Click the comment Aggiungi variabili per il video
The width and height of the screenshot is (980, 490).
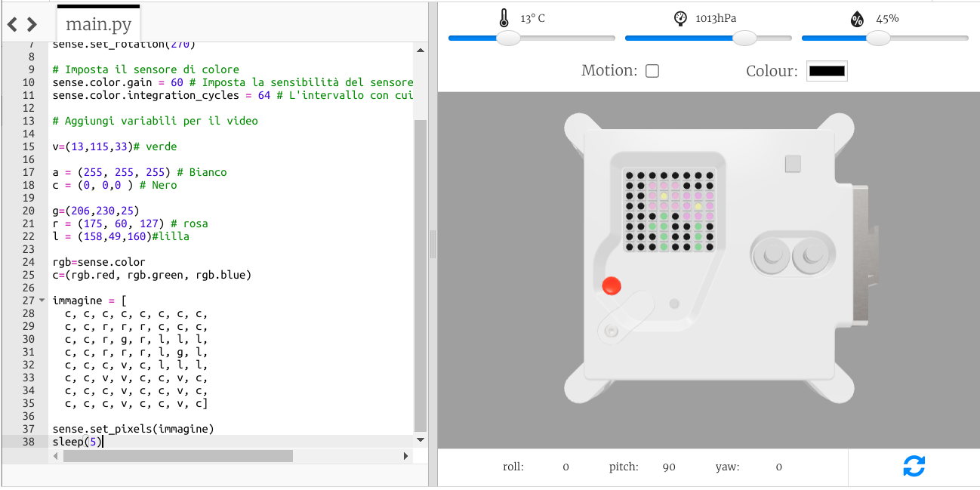(x=155, y=121)
